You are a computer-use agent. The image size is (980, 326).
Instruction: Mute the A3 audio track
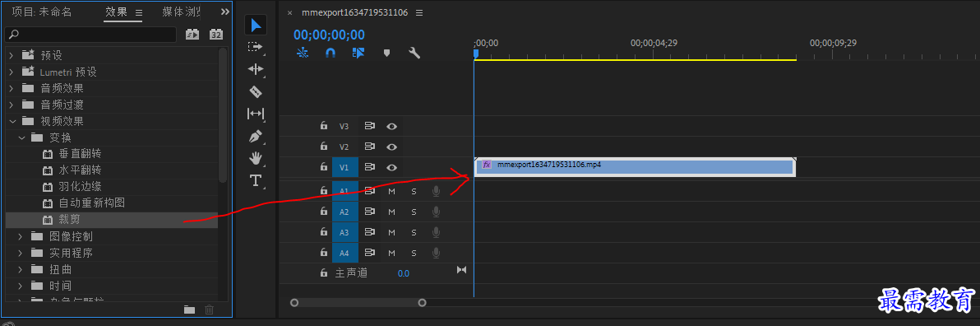[392, 233]
